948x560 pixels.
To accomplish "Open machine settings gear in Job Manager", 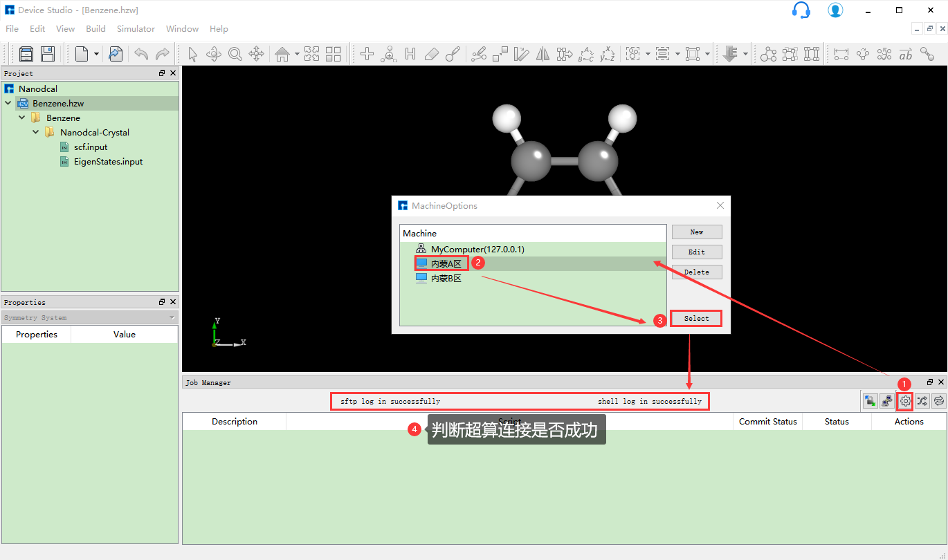I will pyautogui.click(x=905, y=401).
